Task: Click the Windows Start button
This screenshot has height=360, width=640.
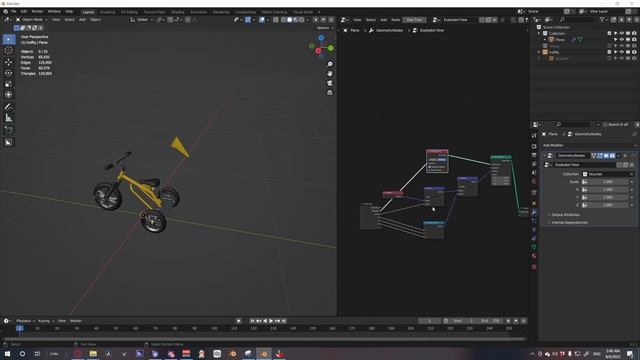Action: click(7, 354)
